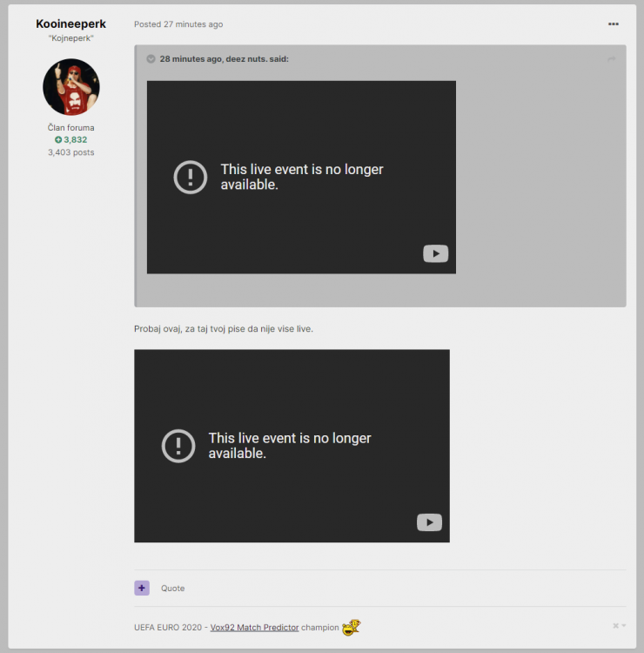Click the "Posted 27 minutes ago" timestamp

(x=178, y=24)
